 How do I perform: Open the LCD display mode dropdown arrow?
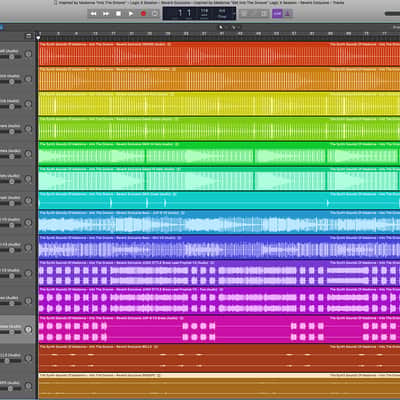pos(233,14)
